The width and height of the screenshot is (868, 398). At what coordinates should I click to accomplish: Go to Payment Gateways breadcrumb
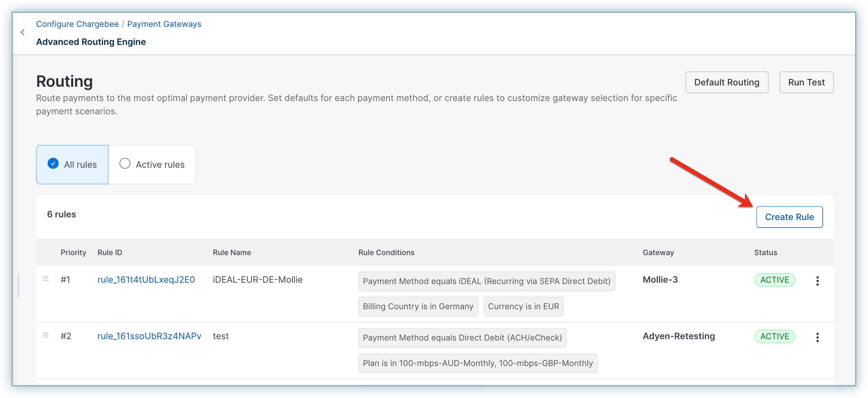click(x=164, y=24)
